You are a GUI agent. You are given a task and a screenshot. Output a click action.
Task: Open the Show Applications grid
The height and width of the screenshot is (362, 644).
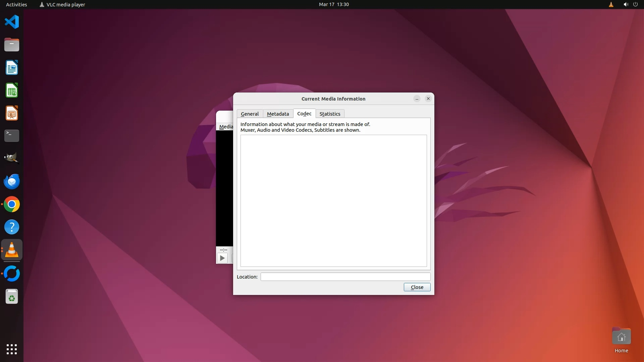12,349
